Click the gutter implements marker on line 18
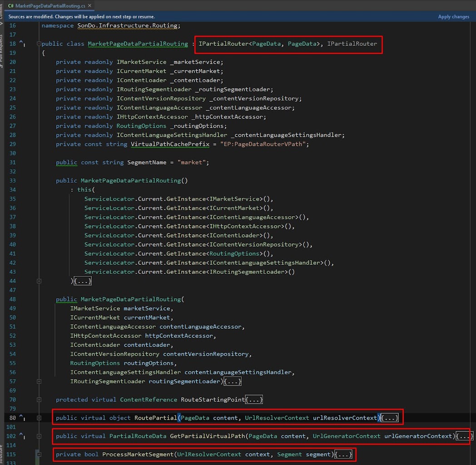Image resolution: width=476 pixels, height=465 pixels. pos(22,44)
